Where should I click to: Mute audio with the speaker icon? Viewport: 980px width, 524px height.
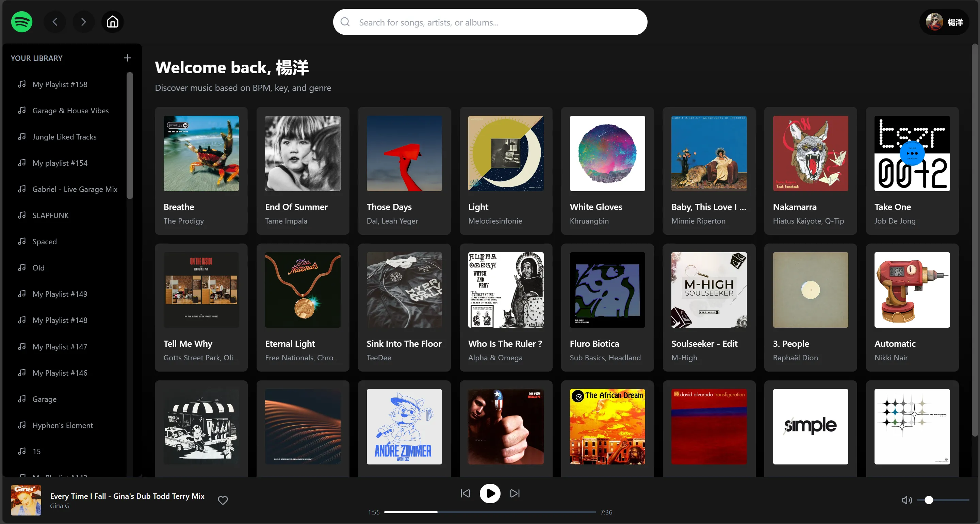click(x=907, y=500)
